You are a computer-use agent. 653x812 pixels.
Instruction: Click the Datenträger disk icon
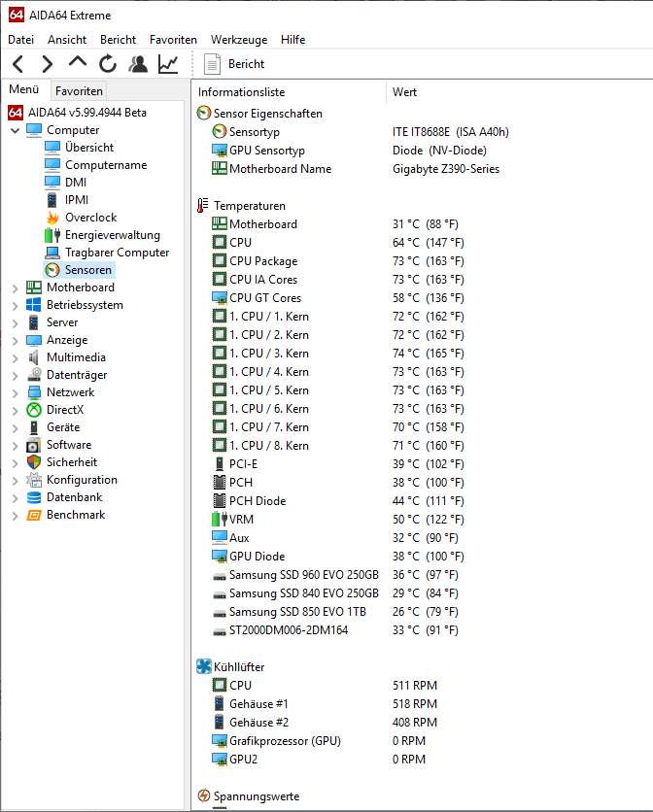point(34,374)
